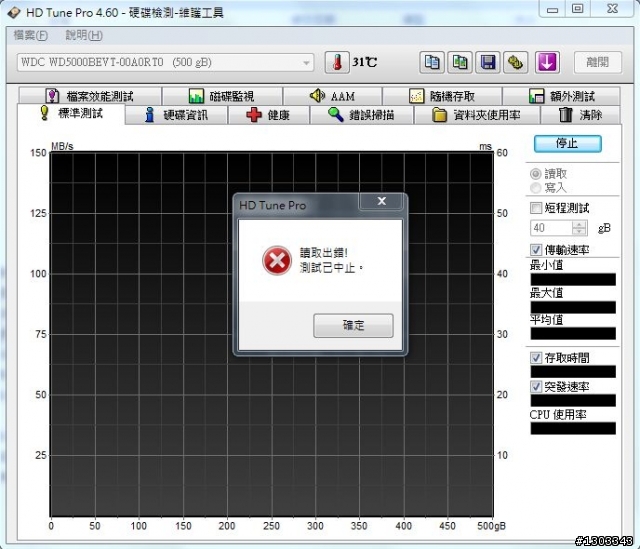
Task: Open the 磁碟監視 tab
Action: 222,96
